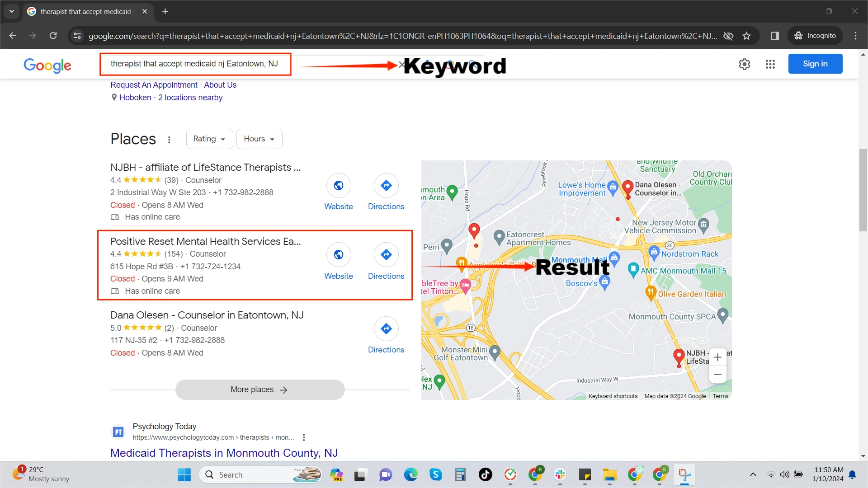Open Microsoft Edge from the taskbar

pyautogui.click(x=411, y=474)
